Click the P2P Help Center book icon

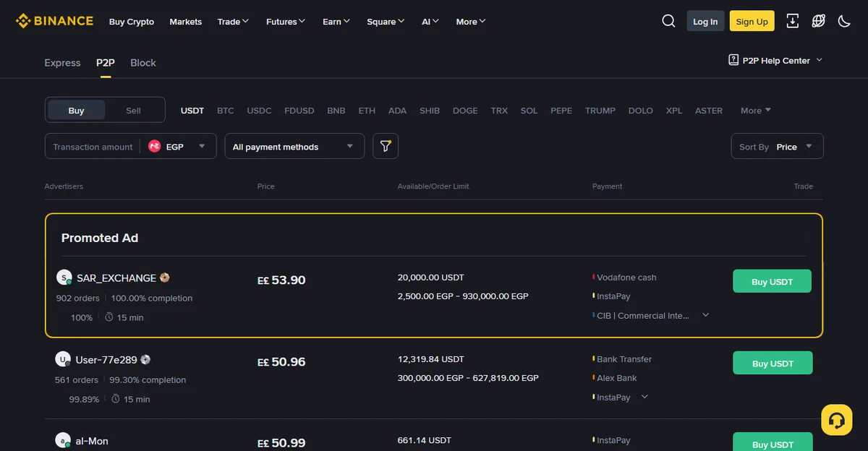click(733, 60)
